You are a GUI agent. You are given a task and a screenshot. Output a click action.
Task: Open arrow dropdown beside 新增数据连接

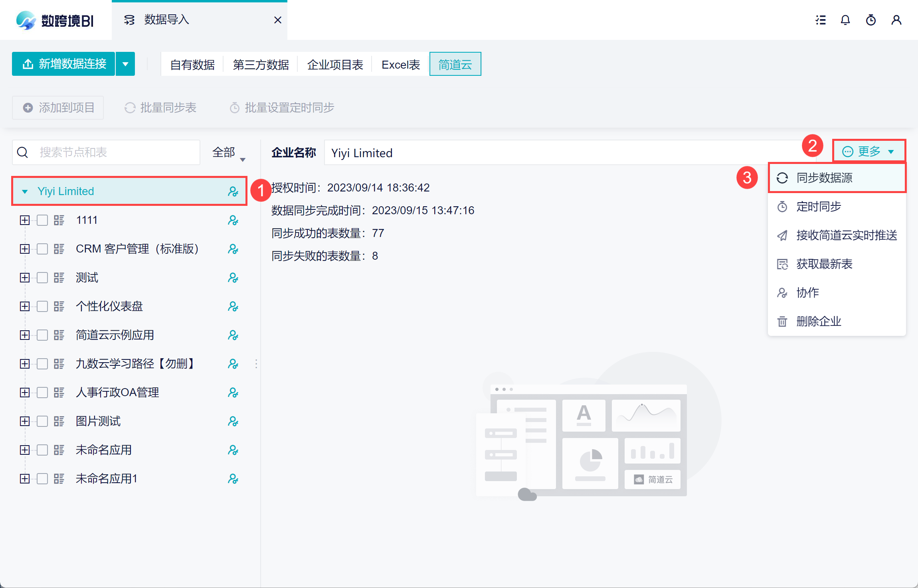[x=125, y=64]
